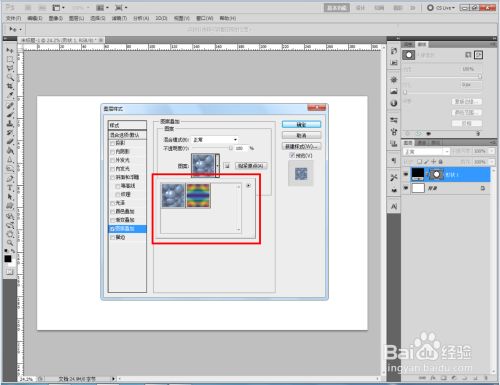This screenshot has height=385, width=500.
Task: Open the layer fill dropdown arrow
Action: point(492,162)
